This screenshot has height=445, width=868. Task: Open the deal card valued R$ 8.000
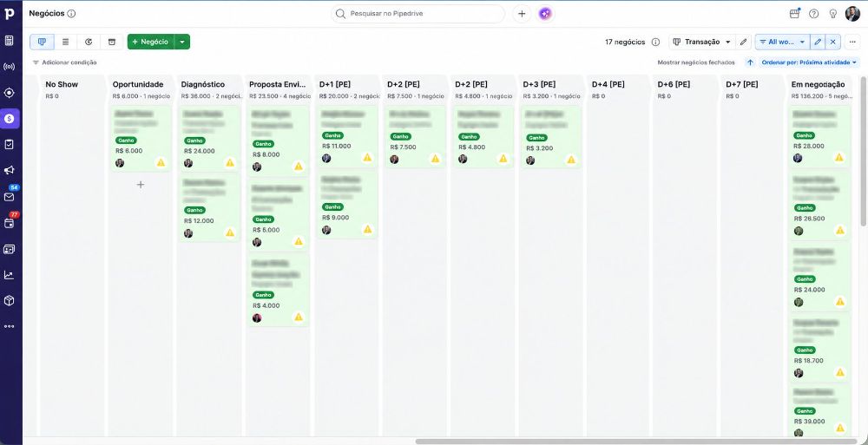(x=278, y=141)
